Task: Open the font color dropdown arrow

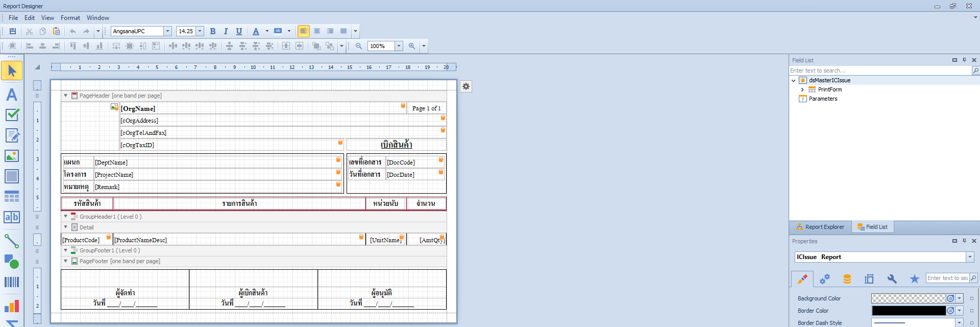Action: pyautogui.click(x=267, y=31)
